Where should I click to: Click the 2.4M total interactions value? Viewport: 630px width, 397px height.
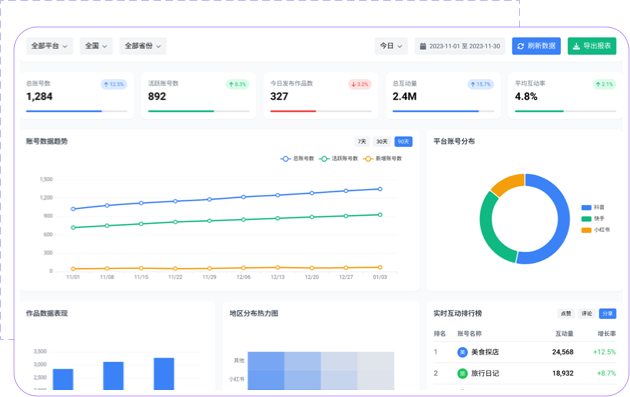[x=405, y=97]
